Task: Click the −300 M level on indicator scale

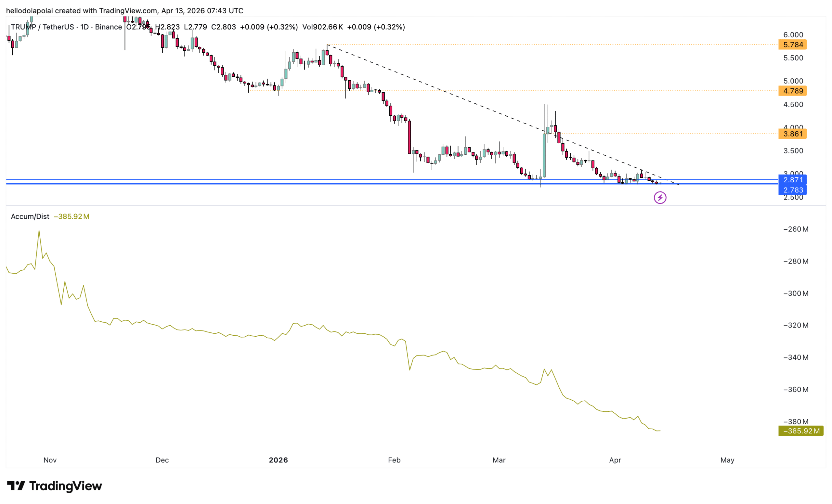Action: tap(796, 293)
